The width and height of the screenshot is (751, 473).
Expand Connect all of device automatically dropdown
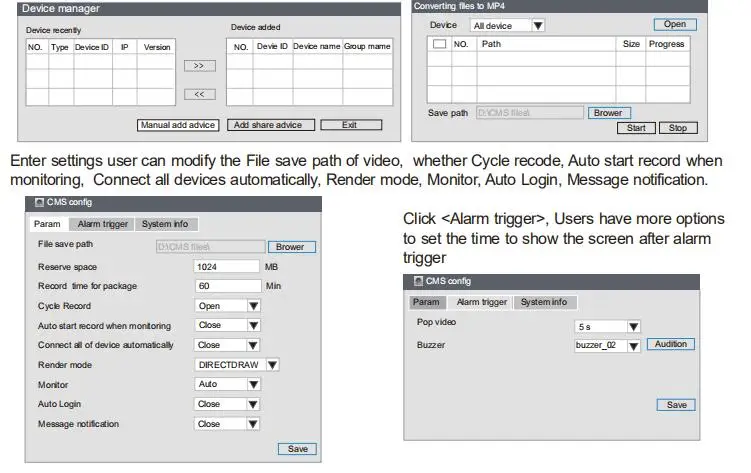(x=228, y=345)
